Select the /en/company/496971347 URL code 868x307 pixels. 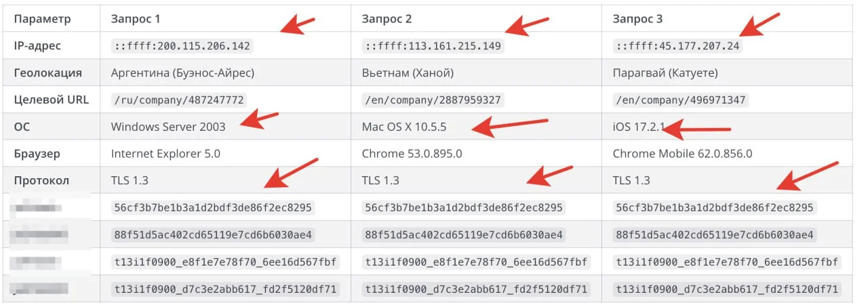point(680,100)
